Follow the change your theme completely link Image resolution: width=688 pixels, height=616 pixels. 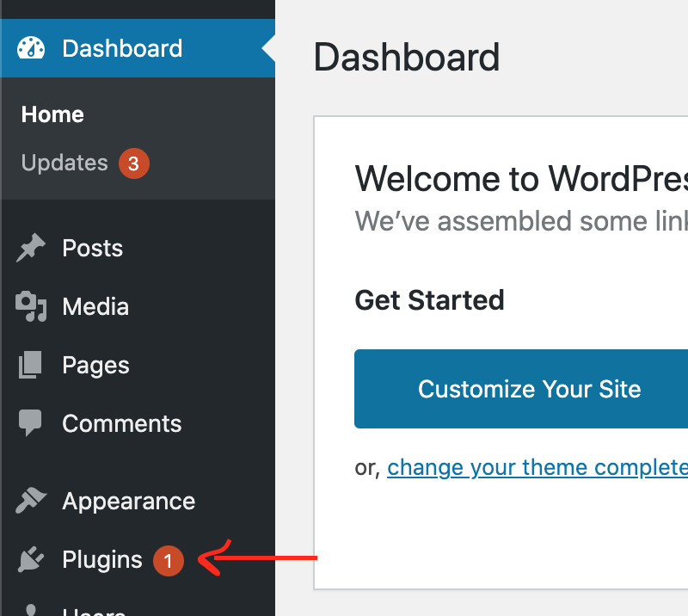(x=537, y=468)
